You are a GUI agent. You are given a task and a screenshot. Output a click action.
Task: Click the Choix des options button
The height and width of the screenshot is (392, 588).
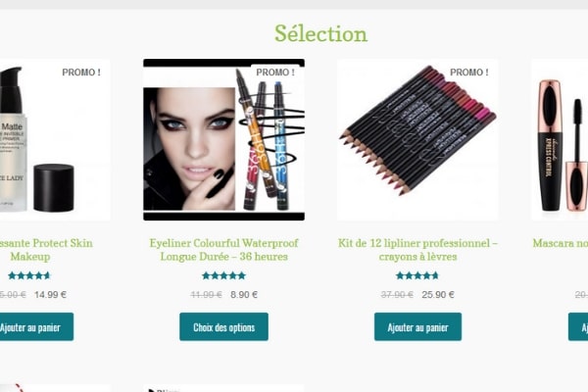pyautogui.click(x=223, y=326)
